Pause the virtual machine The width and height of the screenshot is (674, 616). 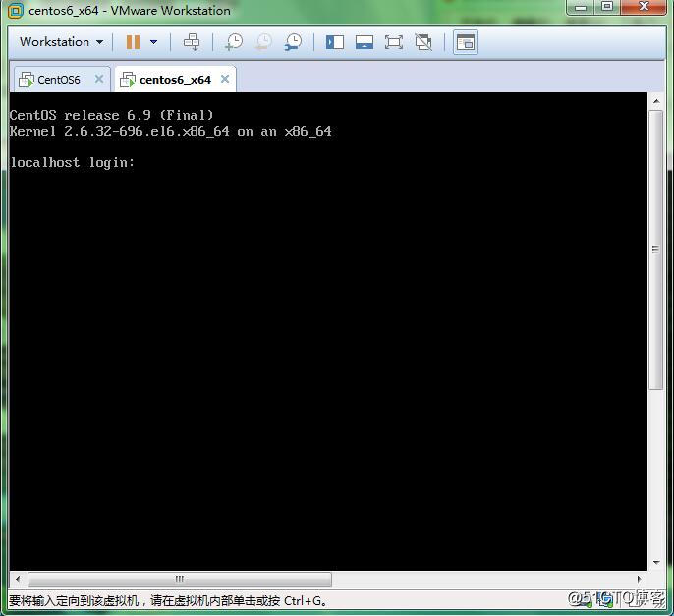[133, 42]
